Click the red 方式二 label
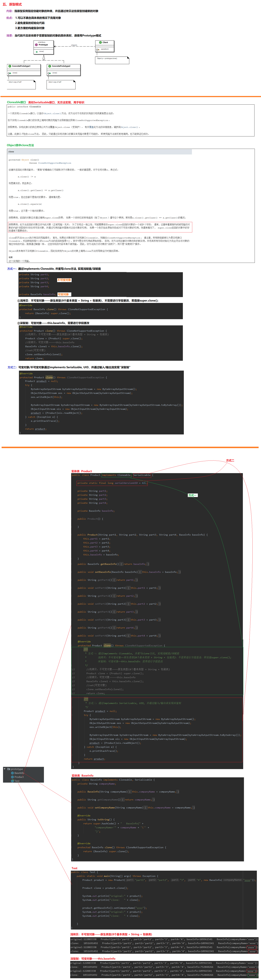 pyautogui.click(x=230, y=460)
